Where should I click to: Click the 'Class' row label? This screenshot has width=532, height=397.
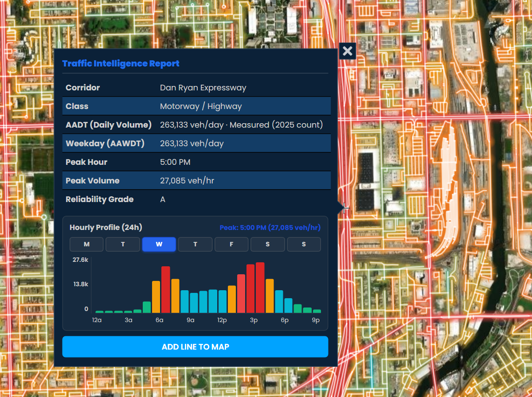[x=77, y=106]
